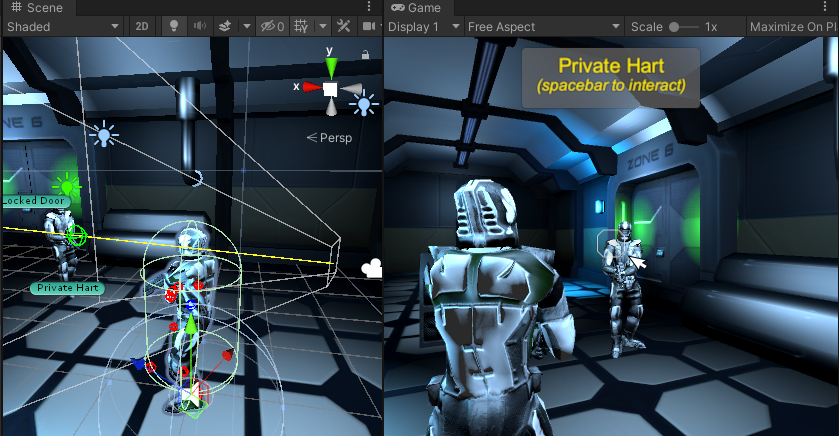Screen dimensions: 839x436
Task: Select the white light gizmo above ZONE 6 sign
Action: (104, 134)
